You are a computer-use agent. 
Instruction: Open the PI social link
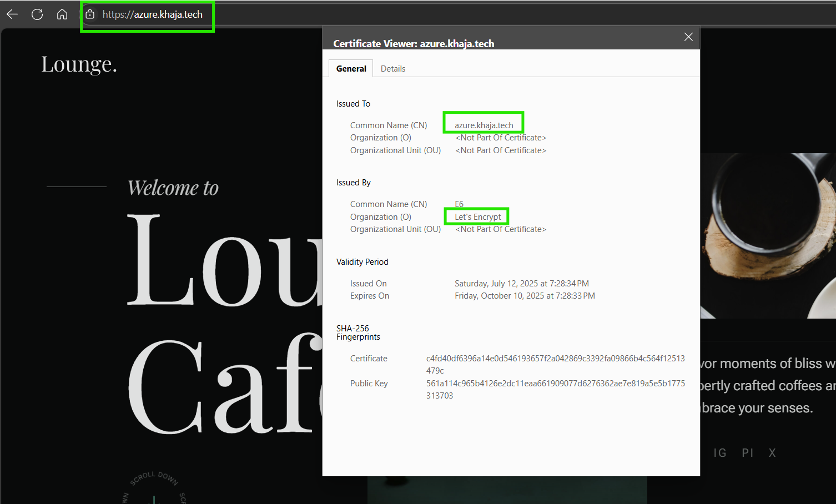747,453
